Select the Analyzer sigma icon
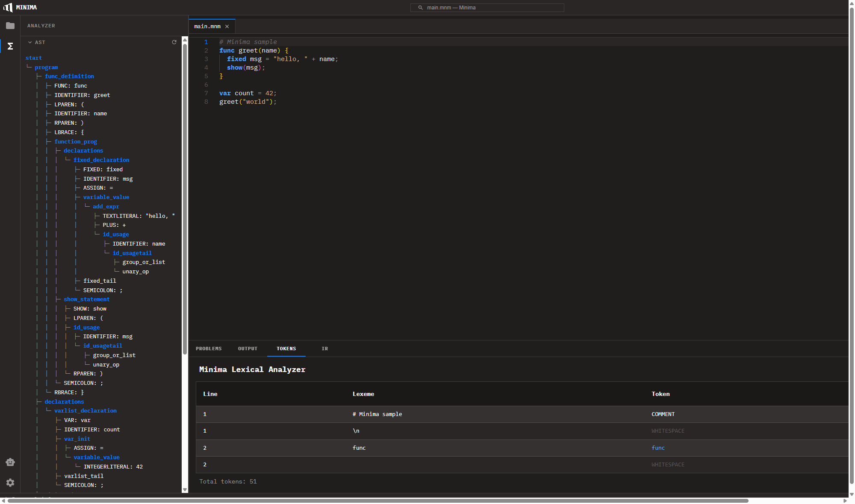The width and height of the screenshot is (855, 504). [x=10, y=46]
